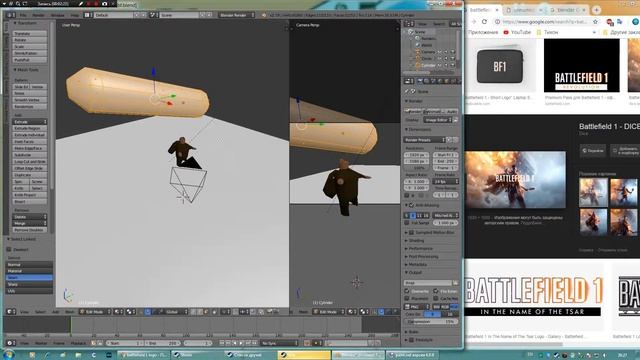Select the Material option in the delimit list
640x360 pixels.
point(29,271)
